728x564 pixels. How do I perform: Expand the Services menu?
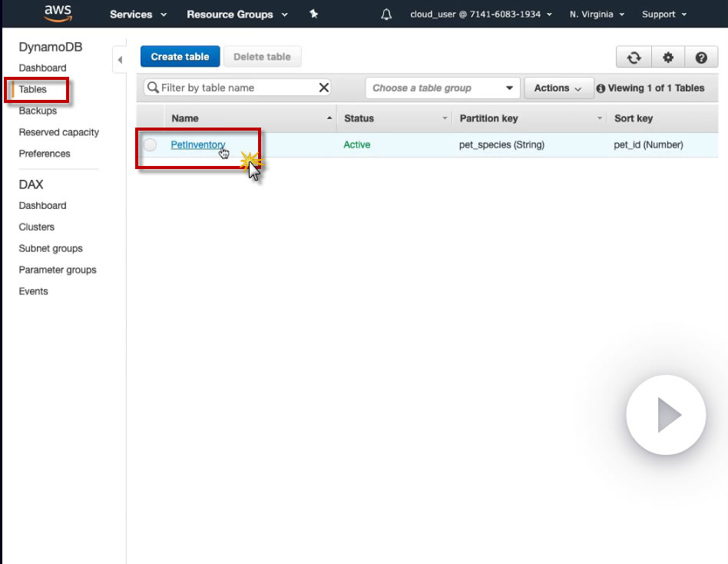(x=138, y=15)
